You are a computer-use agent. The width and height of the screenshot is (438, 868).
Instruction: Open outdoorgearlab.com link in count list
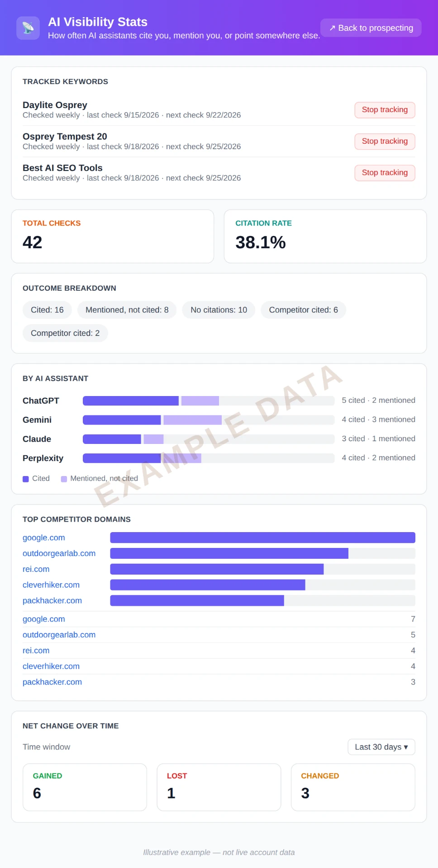pyautogui.click(x=59, y=635)
